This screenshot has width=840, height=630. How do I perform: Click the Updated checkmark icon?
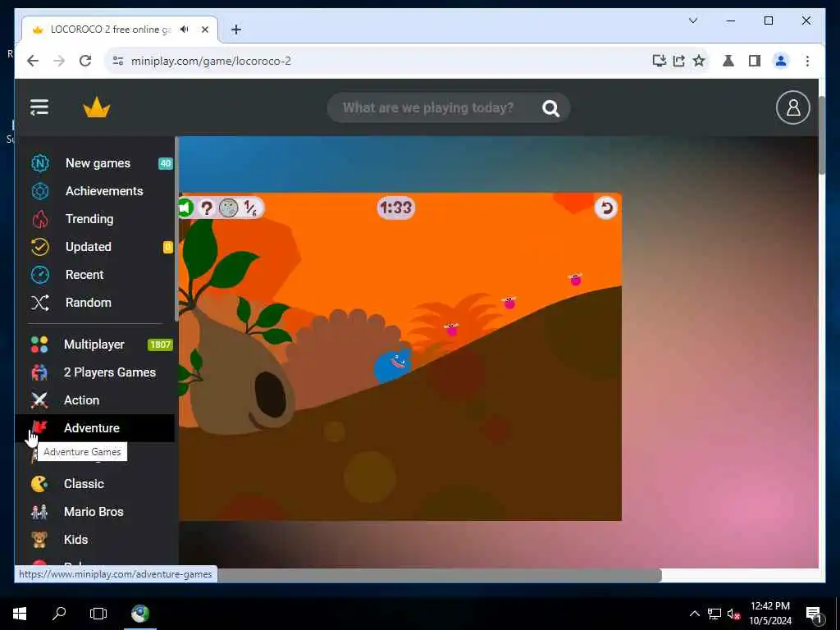tap(40, 246)
